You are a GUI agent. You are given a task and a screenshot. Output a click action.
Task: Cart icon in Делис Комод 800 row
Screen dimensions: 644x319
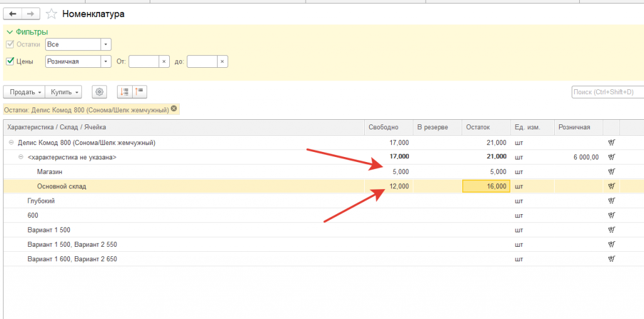coord(611,143)
